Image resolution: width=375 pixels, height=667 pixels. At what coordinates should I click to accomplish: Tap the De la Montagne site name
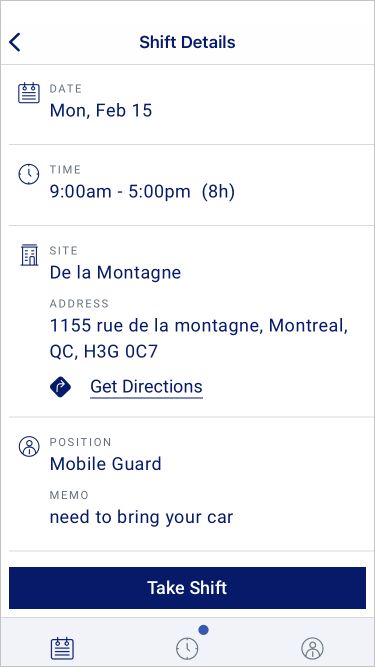click(115, 272)
